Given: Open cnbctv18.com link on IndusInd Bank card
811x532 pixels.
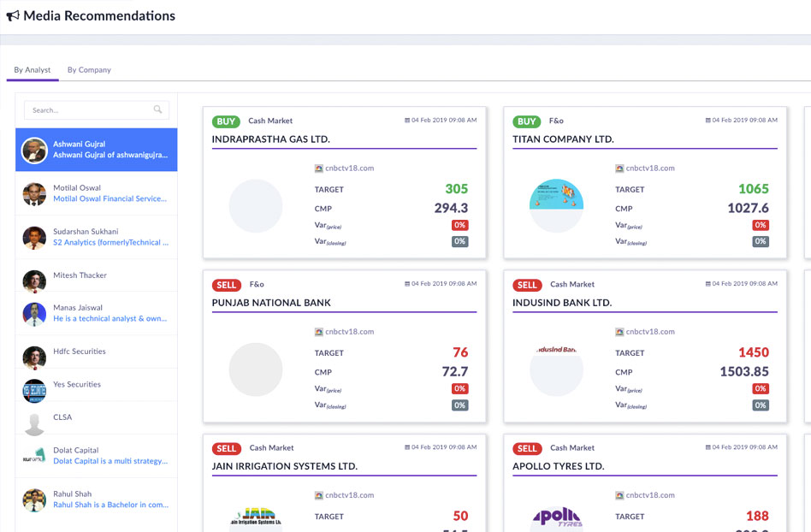Looking at the screenshot, I should coord(649,332).
